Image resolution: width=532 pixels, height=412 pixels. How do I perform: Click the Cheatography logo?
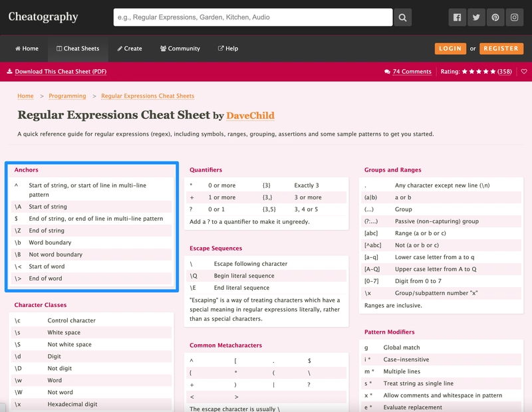pyautogui.click(x=43, y=17)
